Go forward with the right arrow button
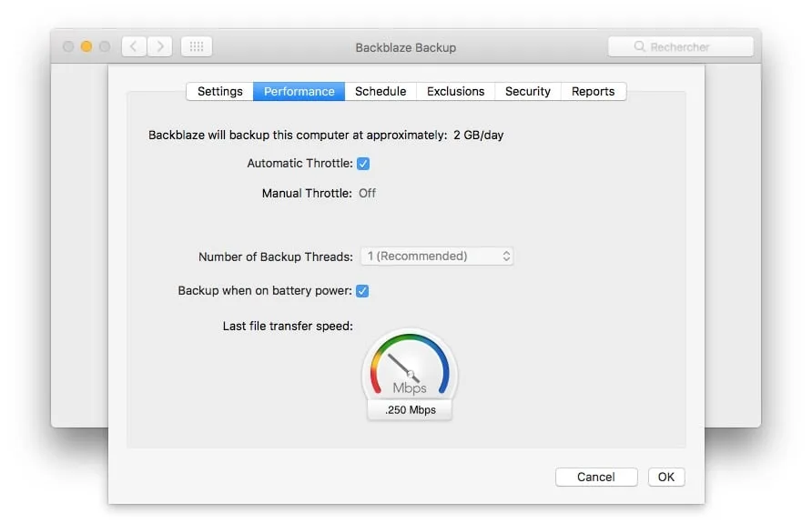The image size is (812, 523). coord(160,46)
